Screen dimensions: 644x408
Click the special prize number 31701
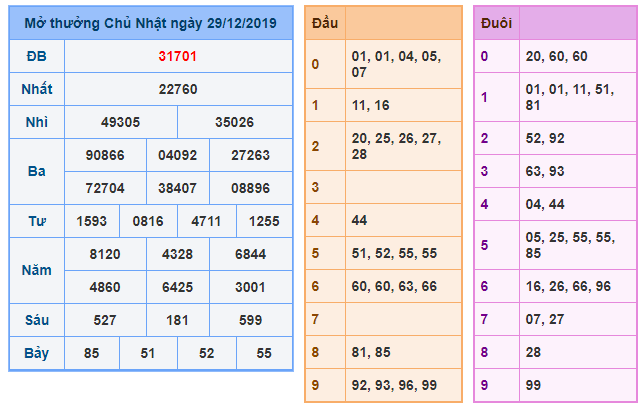pyautogui.click(x=178, y=57)
